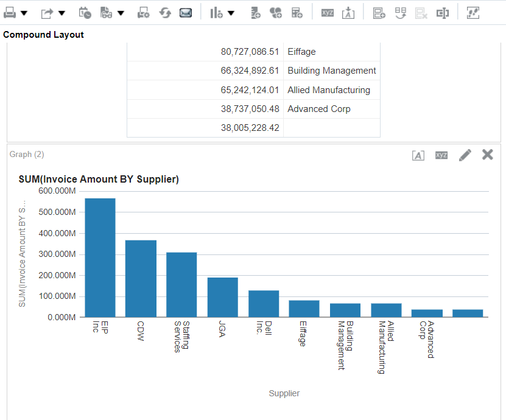Click the chart title SUM(Invoice Amount BY Supplier)
The width and height of the screenshot is (506, 420).
pyautogui.click(x=99, y=179)
